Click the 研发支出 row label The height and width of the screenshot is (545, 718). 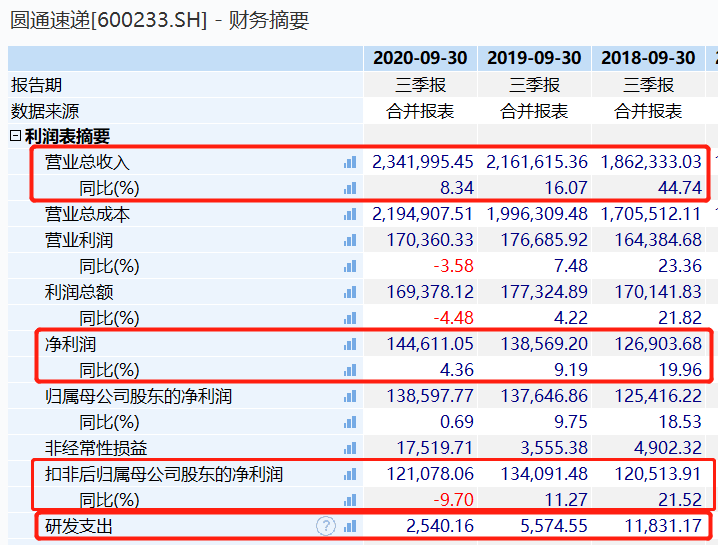point(78,526)
